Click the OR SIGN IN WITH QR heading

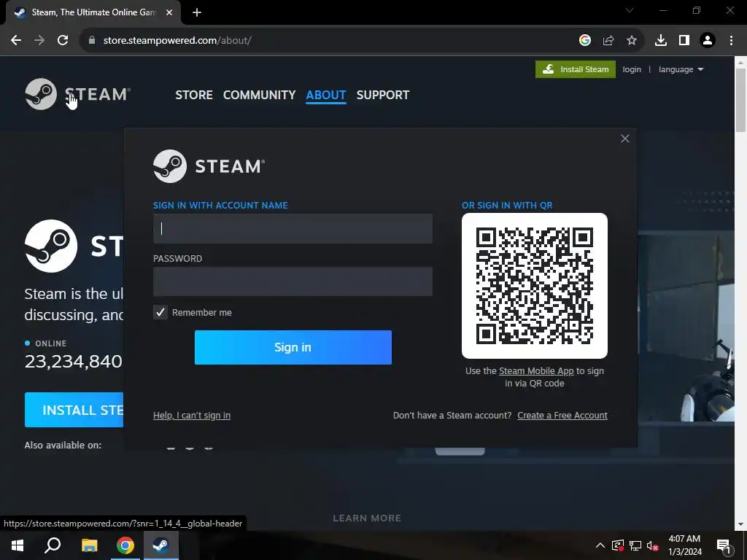point(507,205)
